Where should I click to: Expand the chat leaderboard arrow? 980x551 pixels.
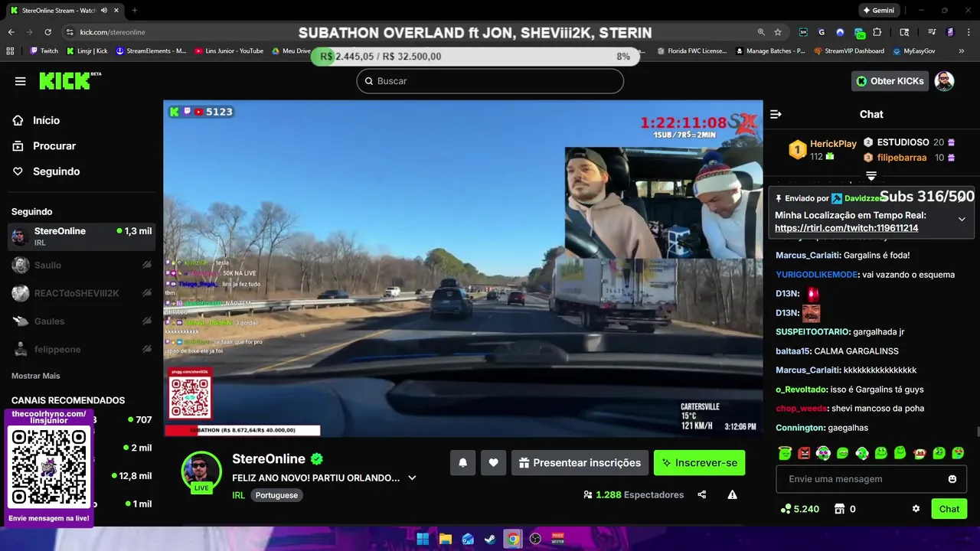coord(871,176)
